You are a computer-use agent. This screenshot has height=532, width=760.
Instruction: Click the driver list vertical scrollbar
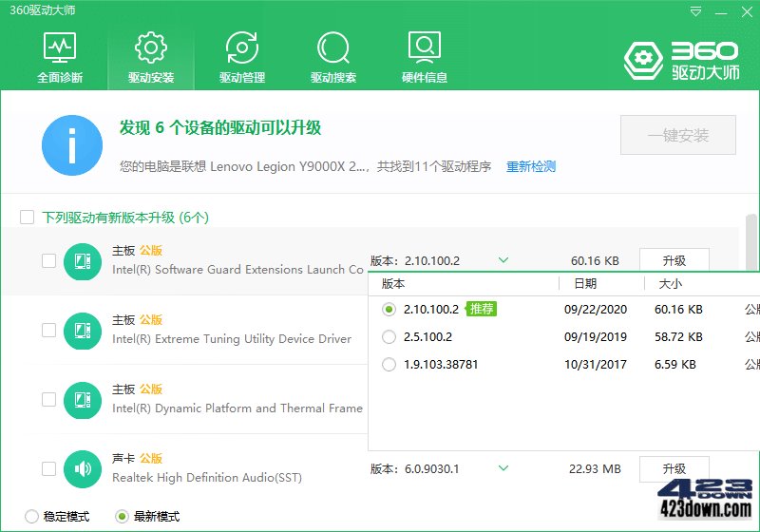point(751,241)
